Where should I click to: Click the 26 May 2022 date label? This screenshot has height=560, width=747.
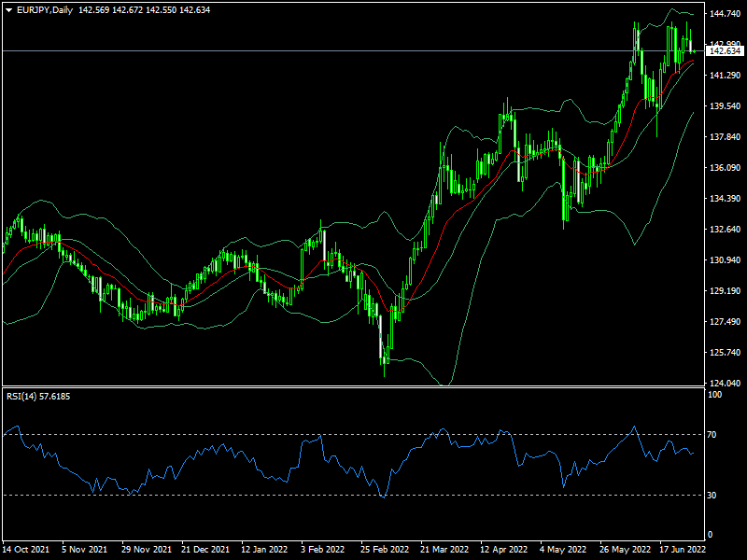(625, 550)
